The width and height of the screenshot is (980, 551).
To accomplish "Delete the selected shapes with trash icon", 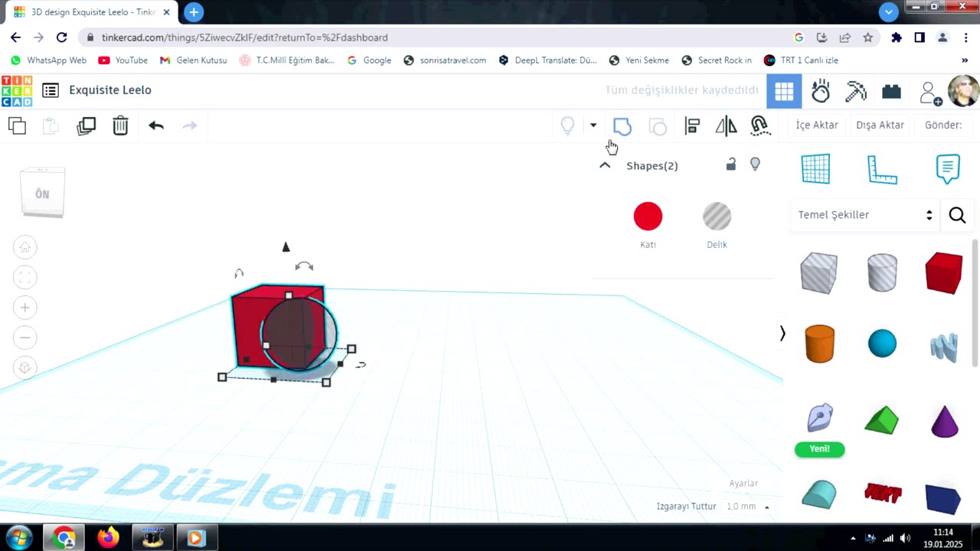I will tap(120, 126).
